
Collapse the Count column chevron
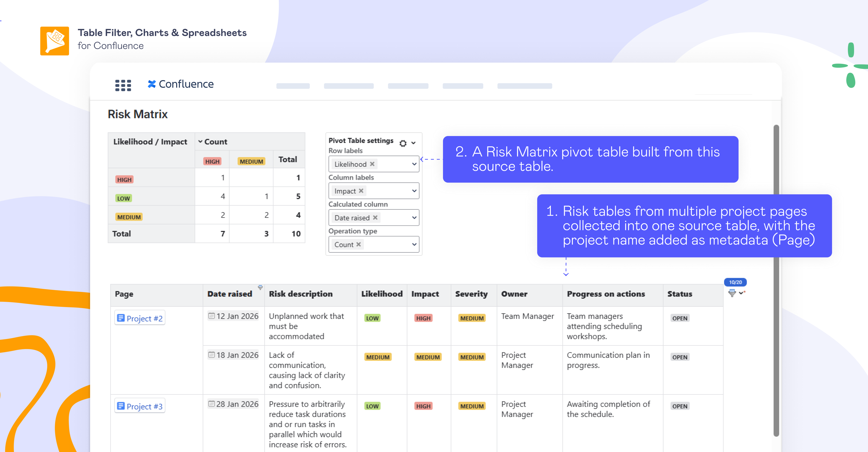coord(200,142)
